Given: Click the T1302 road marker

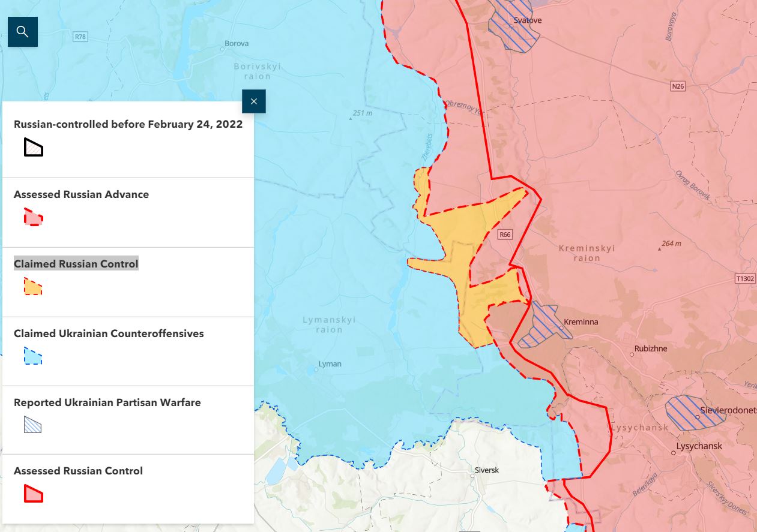Looking at the screenshot, I should click(744, 278).
